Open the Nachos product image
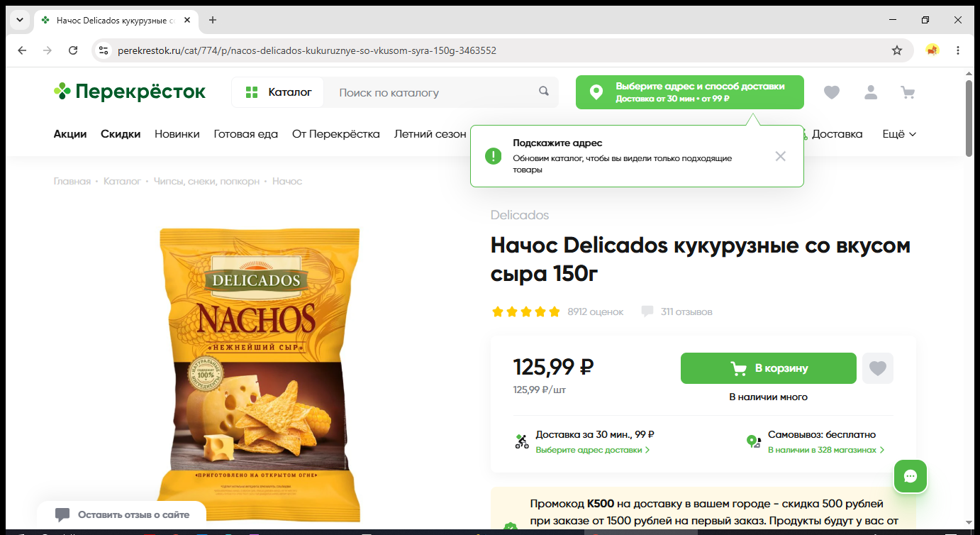980x535 pixels. click(260, 375)
